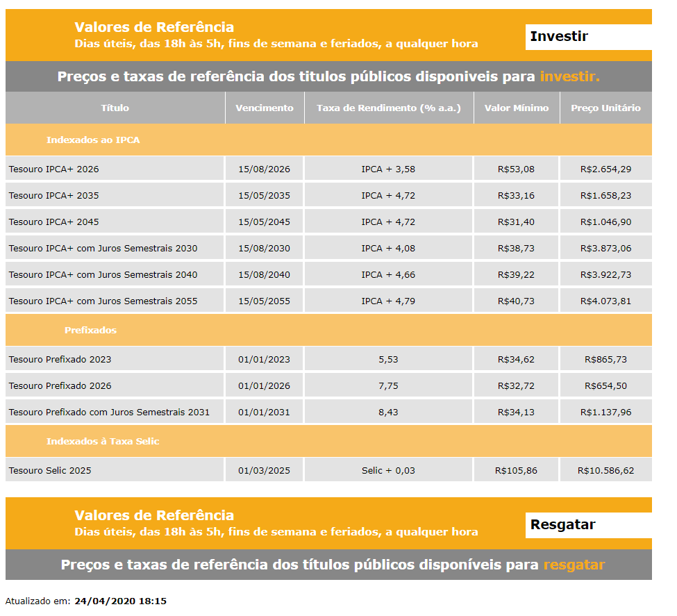Image resolution: width=677 pixels, height=616 pixels.
Task: Click the Preço Unitário column header
Action: (x=605, y=108)
